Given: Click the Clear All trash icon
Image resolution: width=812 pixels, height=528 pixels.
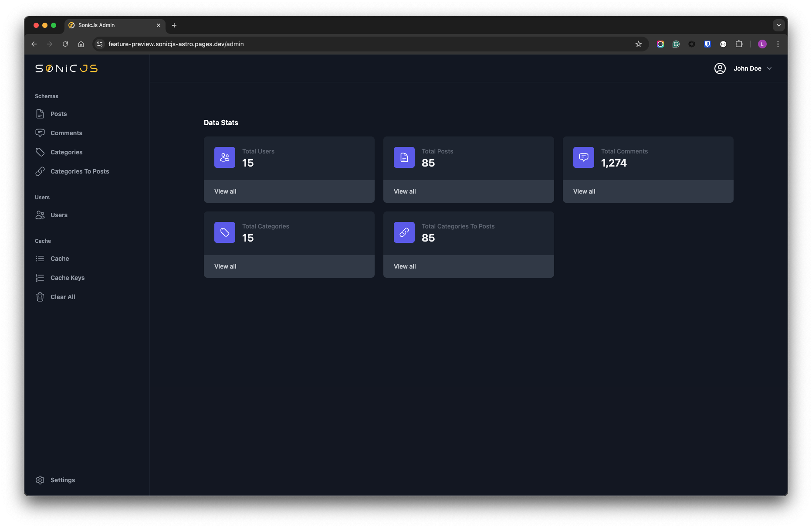Looking at the screenshot, I should [x=40, y=296].
